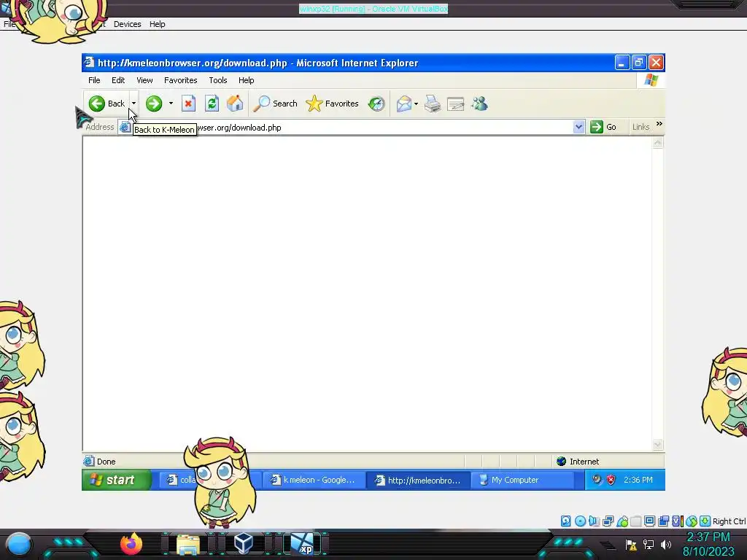Expand the address bar dropdown arrow

578,127
